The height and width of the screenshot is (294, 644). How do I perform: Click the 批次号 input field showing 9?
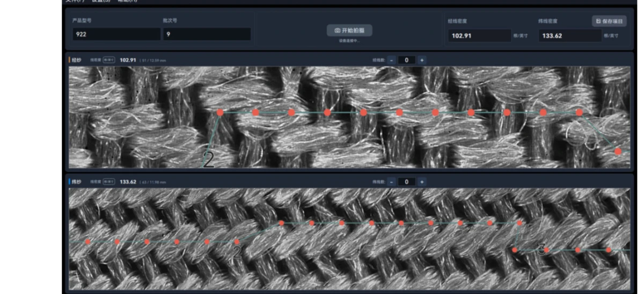click(x=207, y=34)
